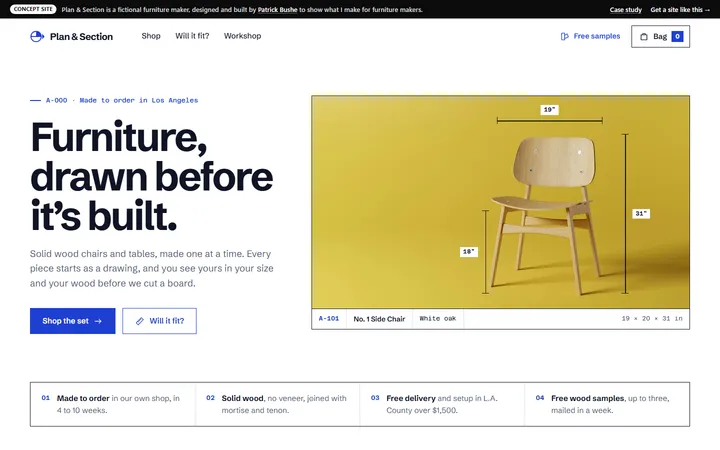This screenshot has width=720, height=450.
Task: Click the 19 × 20 × 31 in dimensions text
Action: click(652, 319)
